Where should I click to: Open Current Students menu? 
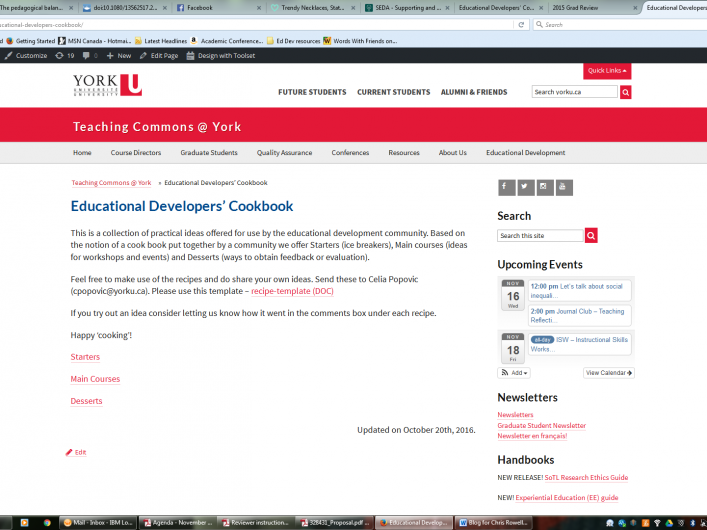pyautogui.click(x=394, y=92)
